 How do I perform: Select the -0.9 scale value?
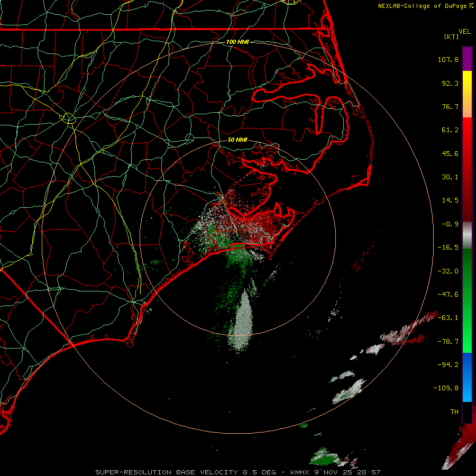[450, 224]
